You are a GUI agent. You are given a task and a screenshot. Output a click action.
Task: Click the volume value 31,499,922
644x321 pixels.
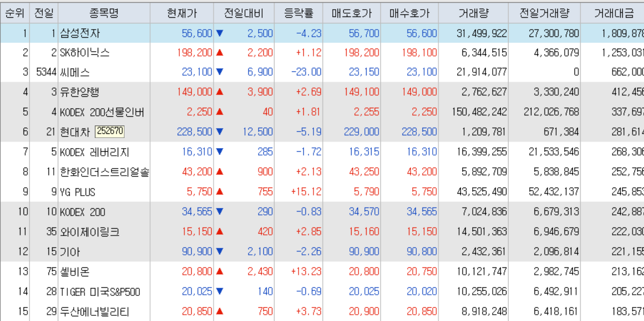coord(482,34)
